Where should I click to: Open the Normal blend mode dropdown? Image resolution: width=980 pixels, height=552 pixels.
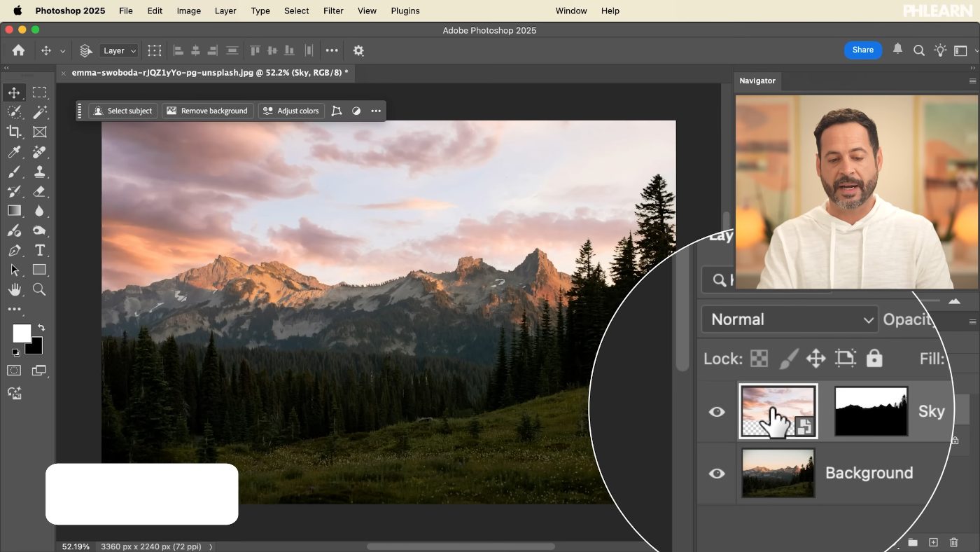[790, 319]
